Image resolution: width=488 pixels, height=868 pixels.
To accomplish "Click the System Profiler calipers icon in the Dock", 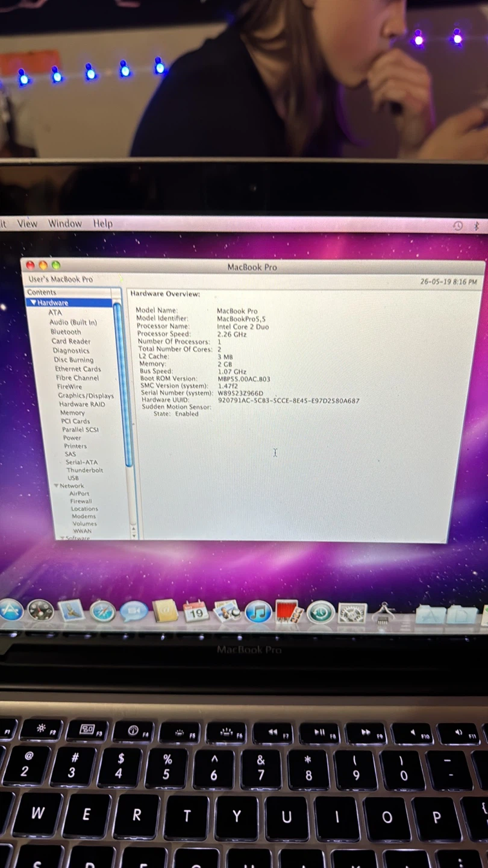I will pyautogui.click(x=383, y=613).
